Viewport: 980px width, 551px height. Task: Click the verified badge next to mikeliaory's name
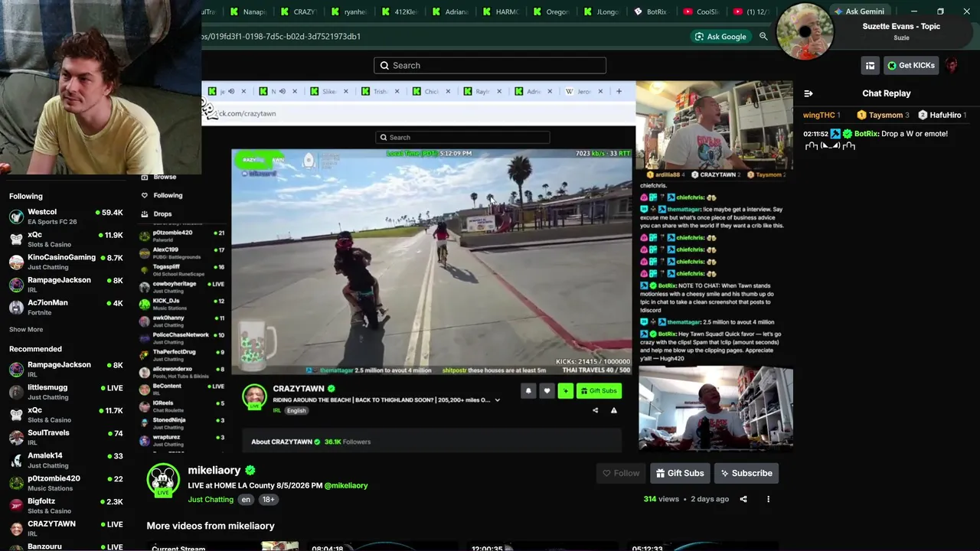click(x=250, y=471)
